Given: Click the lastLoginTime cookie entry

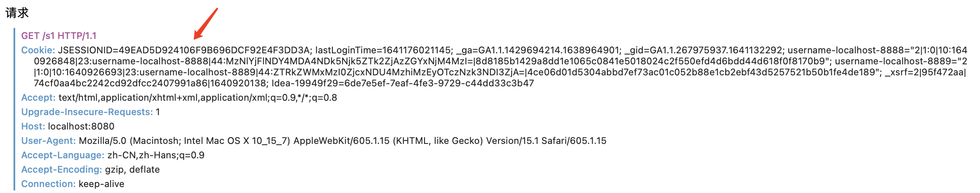Looking at the screenshot, I should pyautogui.click(x=383, y=50).
